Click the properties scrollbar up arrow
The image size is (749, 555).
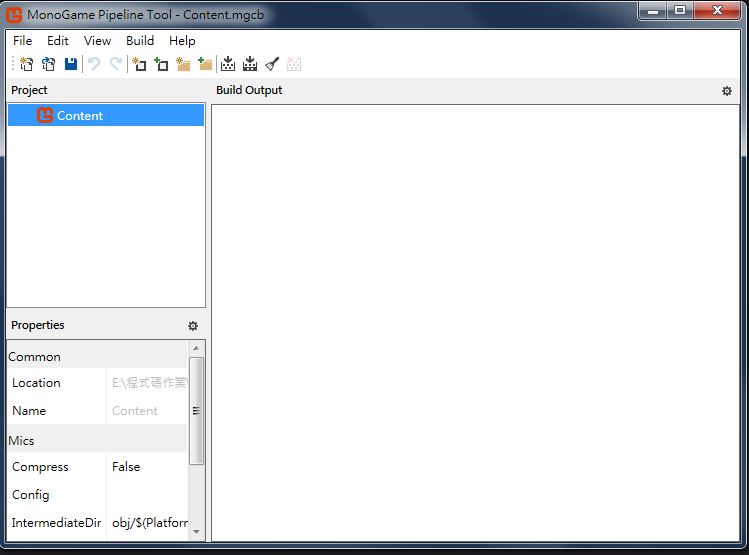pos(196,348)
